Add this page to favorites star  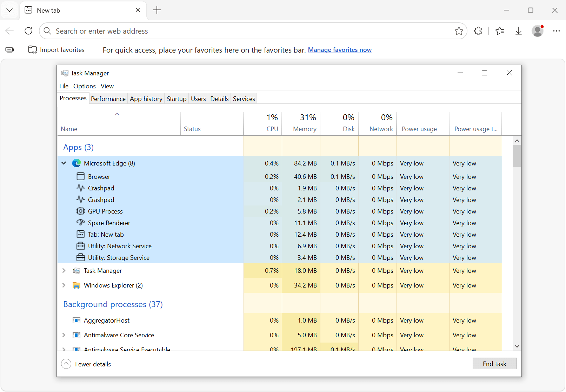point(459,31)
